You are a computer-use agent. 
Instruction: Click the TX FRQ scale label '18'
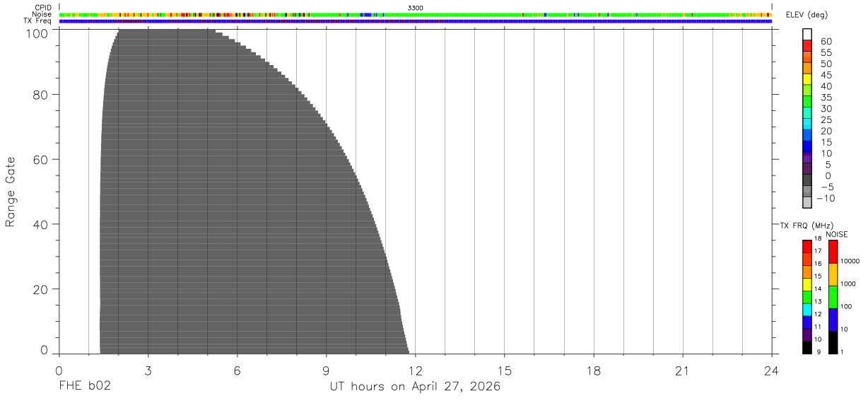(x=819, y=239)
